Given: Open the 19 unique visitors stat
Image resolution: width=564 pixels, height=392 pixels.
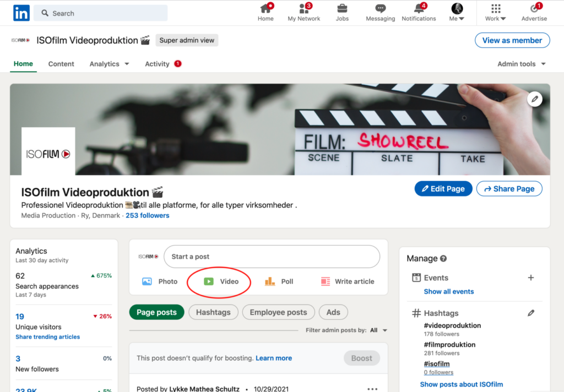Looking at the screenshot, I should coord(20,317).
